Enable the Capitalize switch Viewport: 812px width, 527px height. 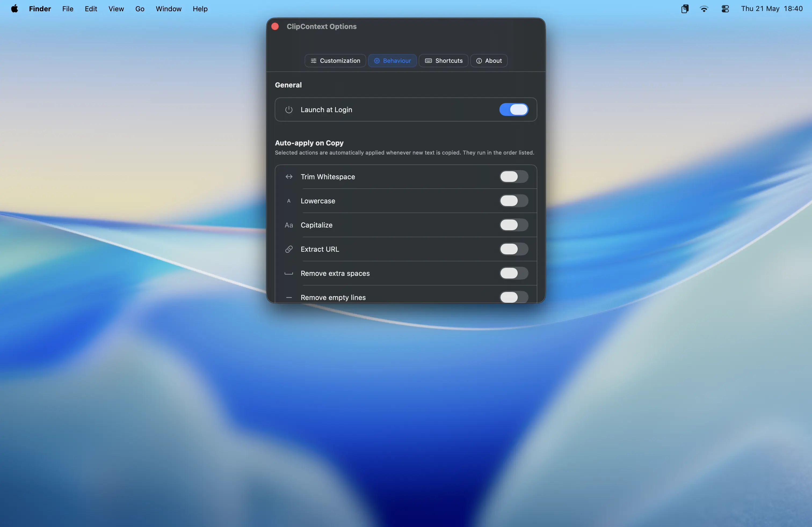[x=513, y=225]
